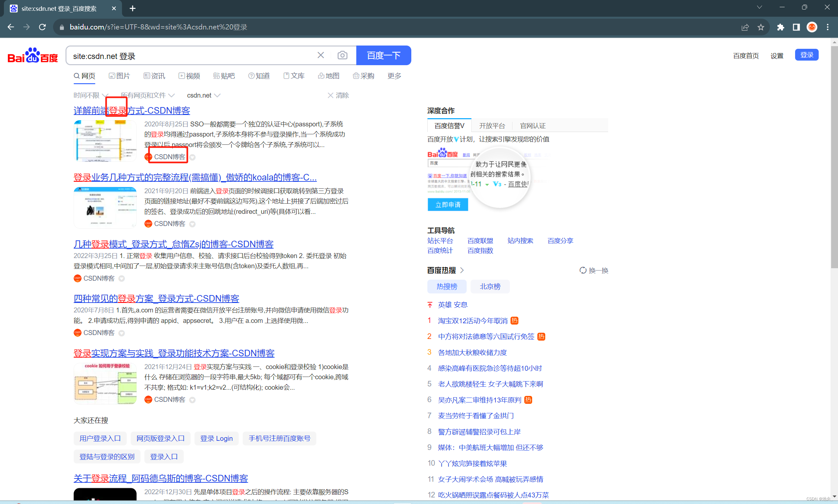This screenshot has width=838, height=504.
Task: Click the blue 登录 button at top right
Action: [x=807, y=55]
